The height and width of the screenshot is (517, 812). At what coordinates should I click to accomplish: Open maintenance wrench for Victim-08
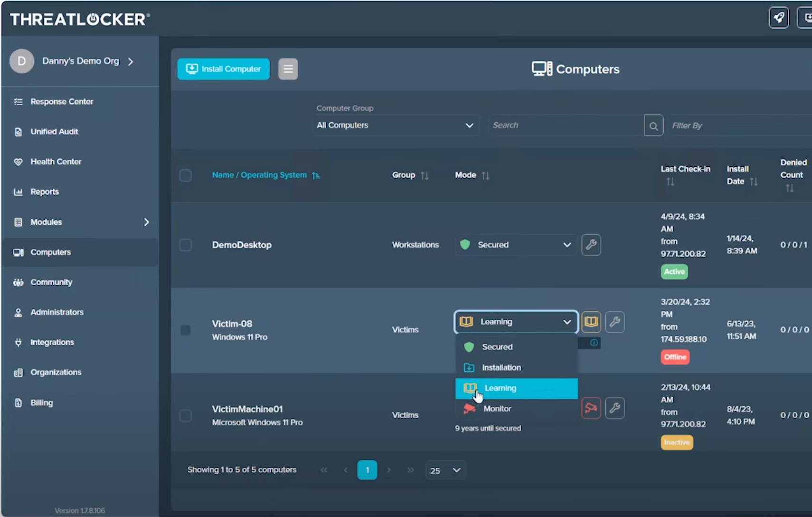click(x=615, y=322)
